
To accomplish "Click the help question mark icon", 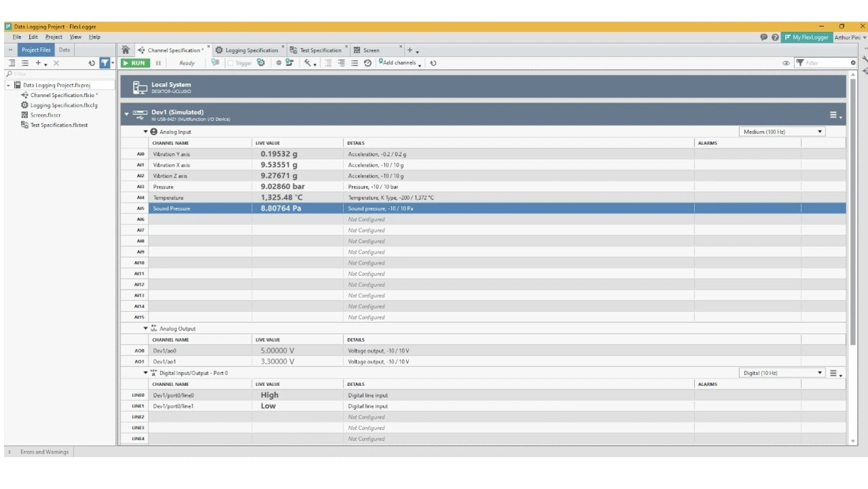I will (775, 37).
